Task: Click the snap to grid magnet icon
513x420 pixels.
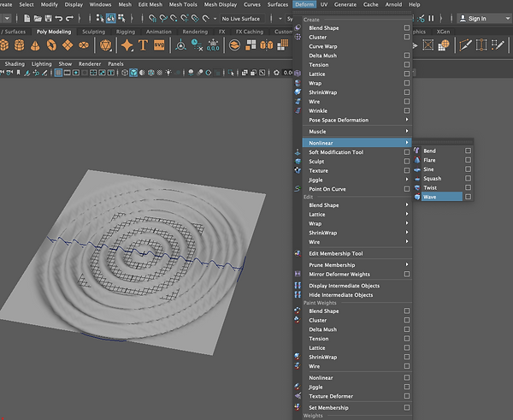Action: pos(152,18)
